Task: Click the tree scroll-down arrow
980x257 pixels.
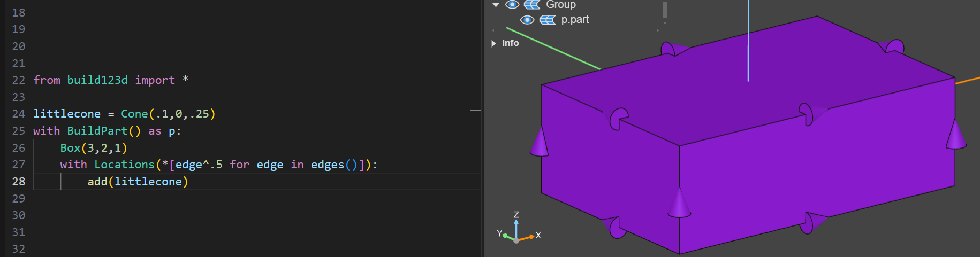Action: point(665,23)
